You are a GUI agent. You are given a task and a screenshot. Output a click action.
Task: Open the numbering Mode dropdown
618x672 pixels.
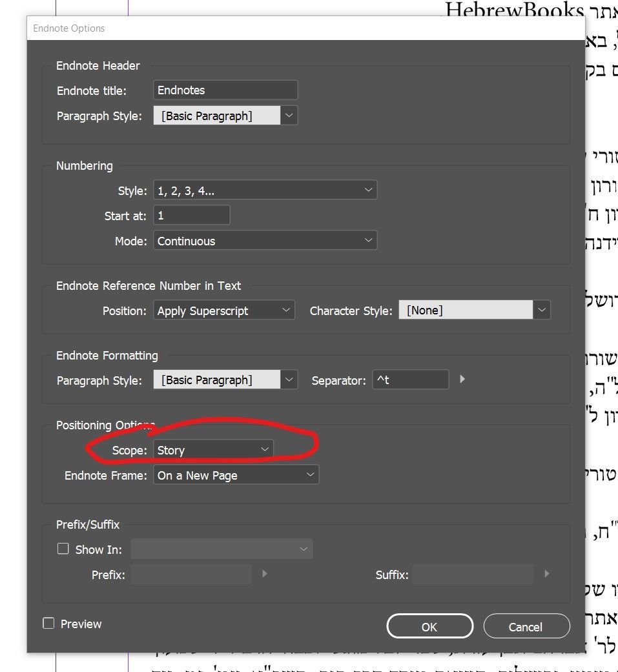click(x=265, y=241)
